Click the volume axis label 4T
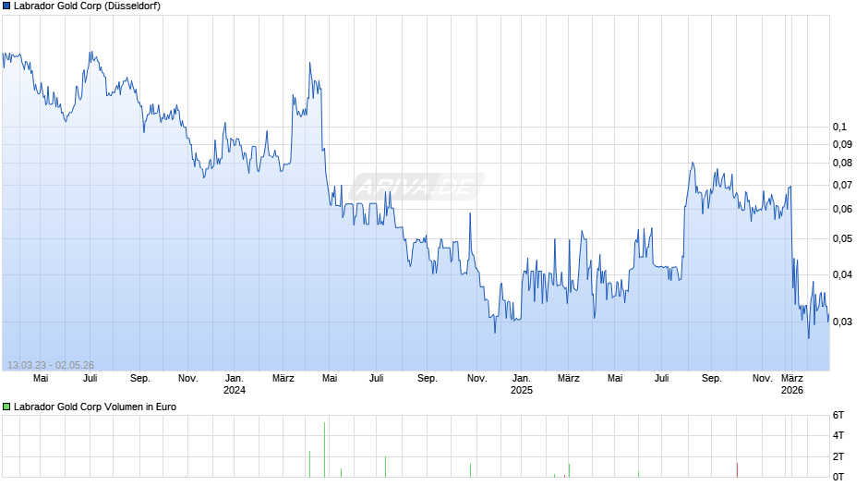 (x=838, y=435)
